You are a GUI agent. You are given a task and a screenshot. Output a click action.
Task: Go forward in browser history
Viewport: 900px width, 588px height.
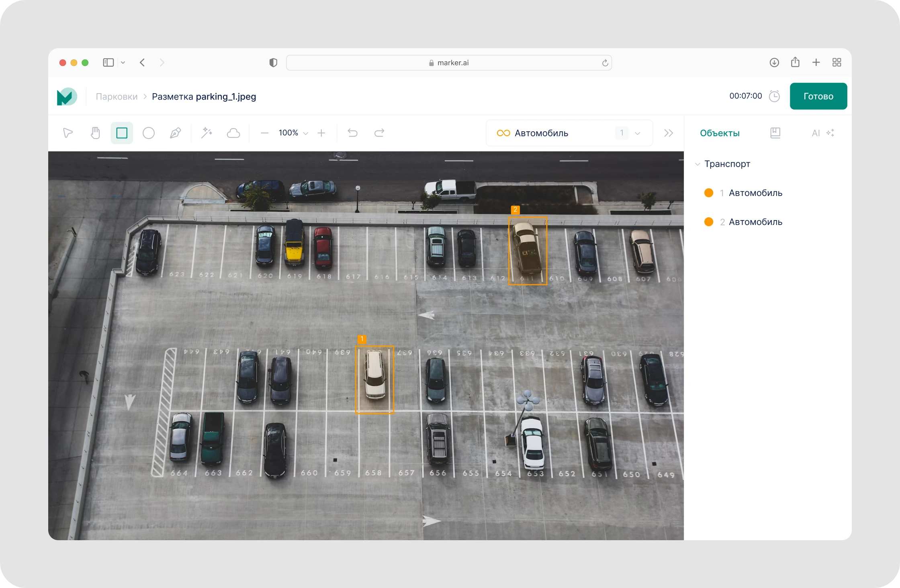click(x=162, y=63)
